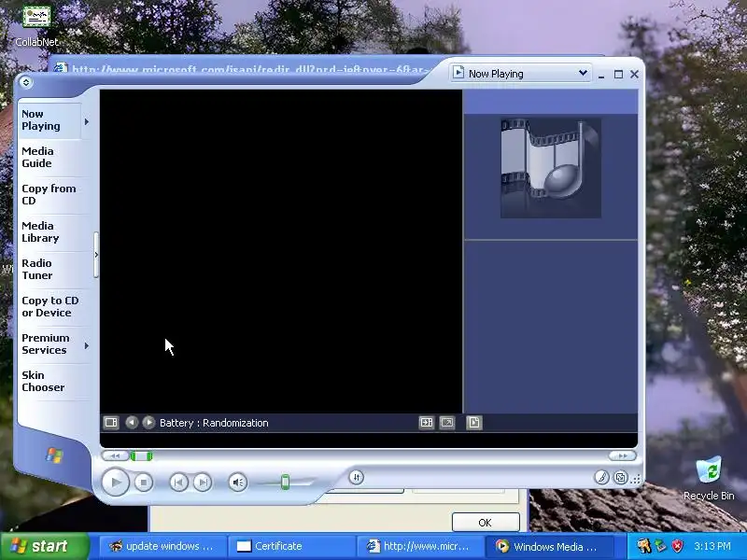This screenshot has width=747, height=560.
Task: Switch to update windows taskbar item
Action: (x=162, y=546)
